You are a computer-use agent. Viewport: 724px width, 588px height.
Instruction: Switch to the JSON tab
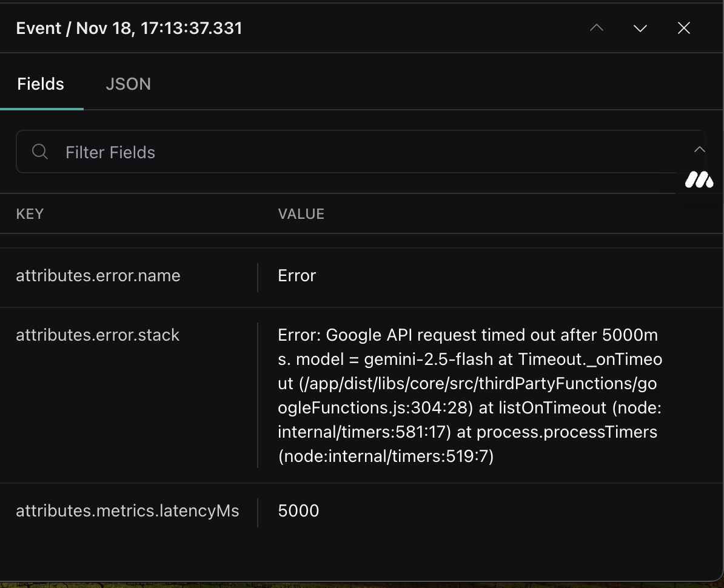tap(128, 84)
